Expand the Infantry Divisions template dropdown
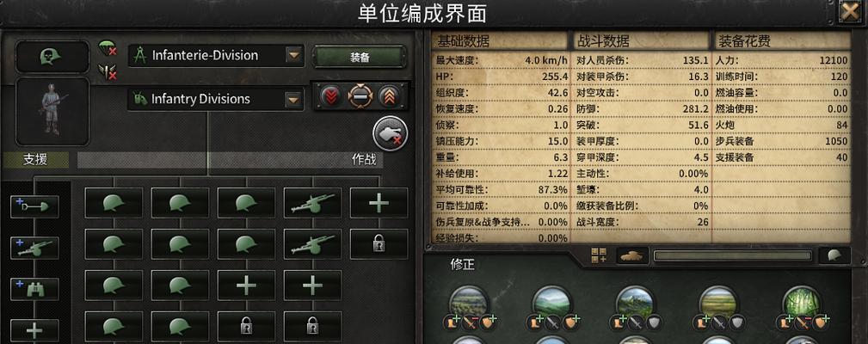The image size is (868, 344). [x=293, y=100]
